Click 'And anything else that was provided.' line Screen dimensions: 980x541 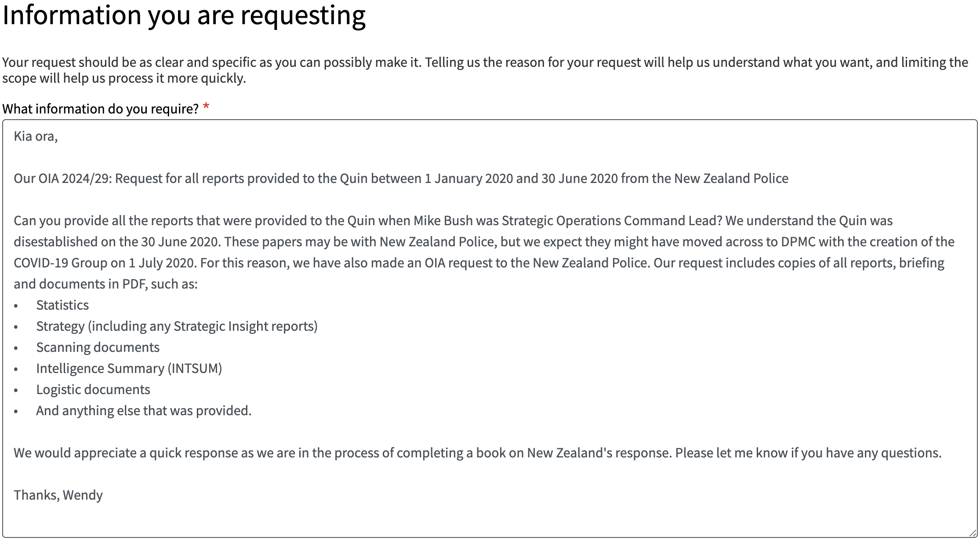pos(144,411)
